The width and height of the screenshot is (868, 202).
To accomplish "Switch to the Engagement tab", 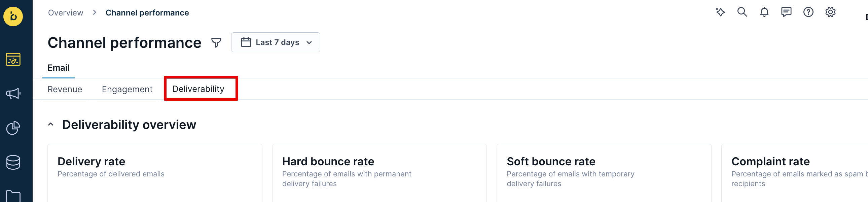I will (x=127, y=89).
